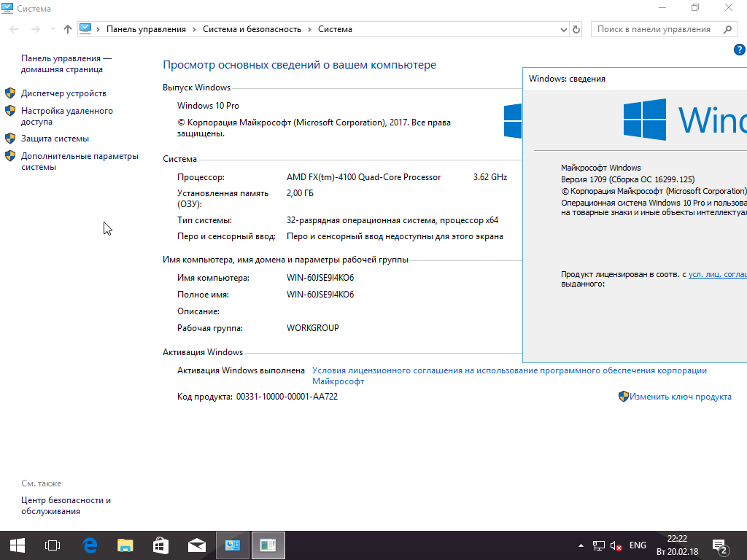Expand the address bar history dropdown
Viewport: 747px width, 560px height.
coord(563,29)
